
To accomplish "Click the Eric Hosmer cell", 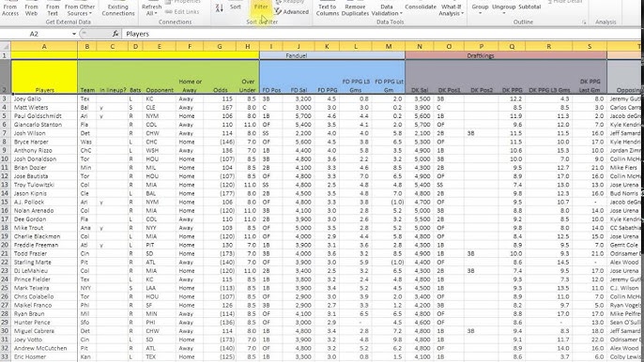I will [x=44, y=357].
